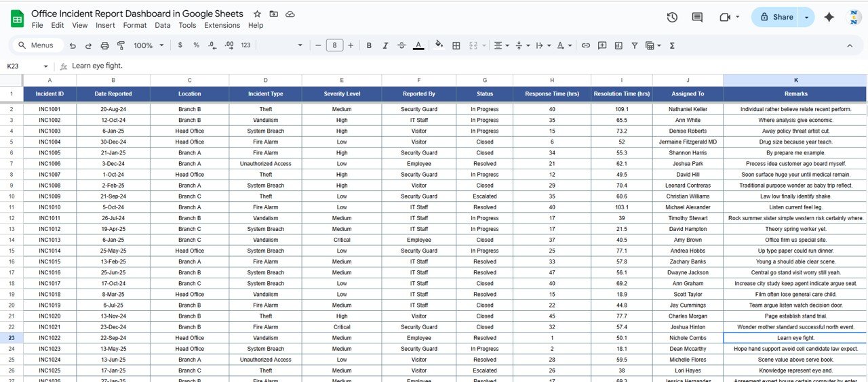Click the Share button
Image resolution: width=868 pixels, height=382 pixels.
pyautogui.click(x=776, y=17)
